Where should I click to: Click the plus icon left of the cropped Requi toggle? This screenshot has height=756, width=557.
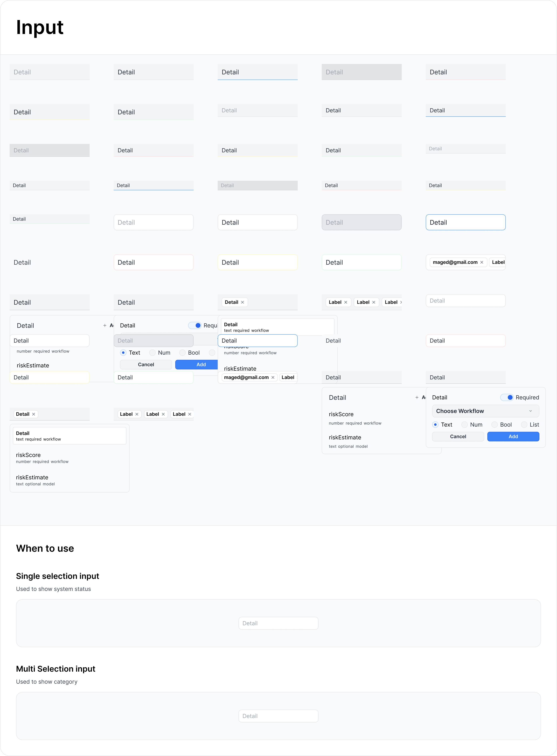coord(105,325)
